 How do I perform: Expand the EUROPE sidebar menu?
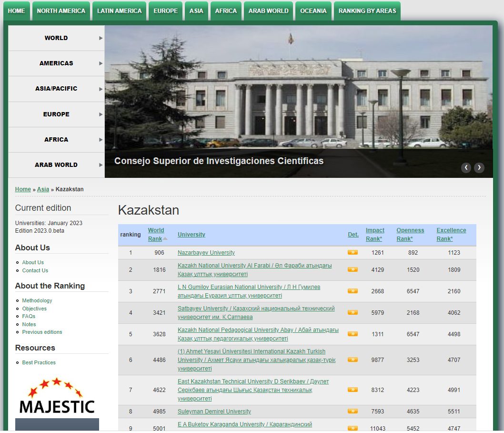pos(56,114)
